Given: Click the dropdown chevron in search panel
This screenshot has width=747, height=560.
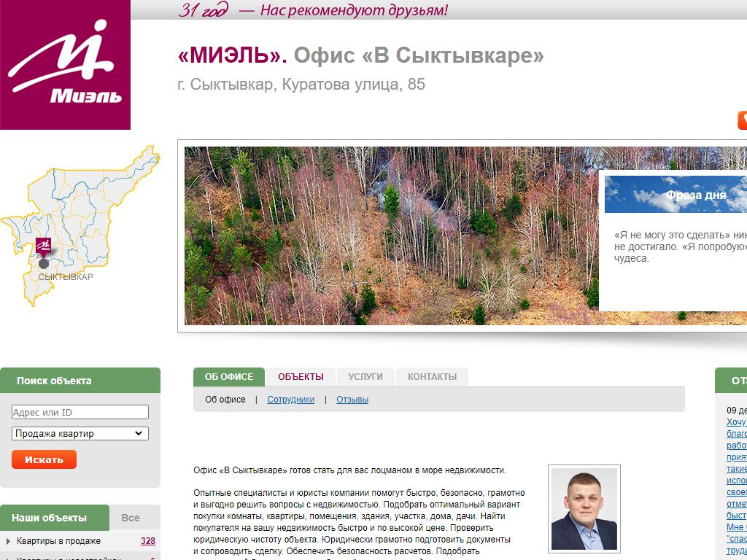Looking at the screenshot, I should [x=138, y=433].
